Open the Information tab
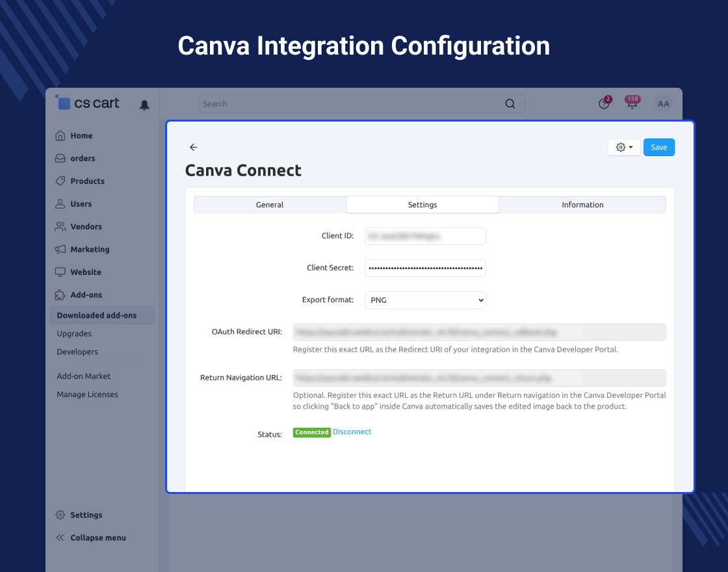The width and height of the screenshot is (728, 572). (582, 205)
